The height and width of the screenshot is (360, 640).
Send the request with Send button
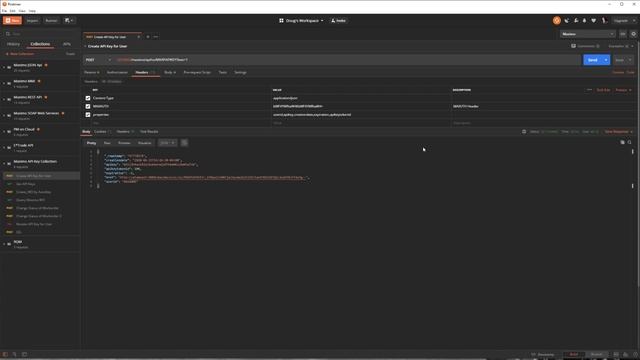point(592,60)
